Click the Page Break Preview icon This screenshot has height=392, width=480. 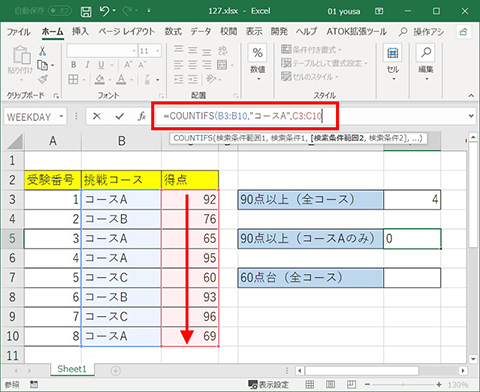(351, 384)
